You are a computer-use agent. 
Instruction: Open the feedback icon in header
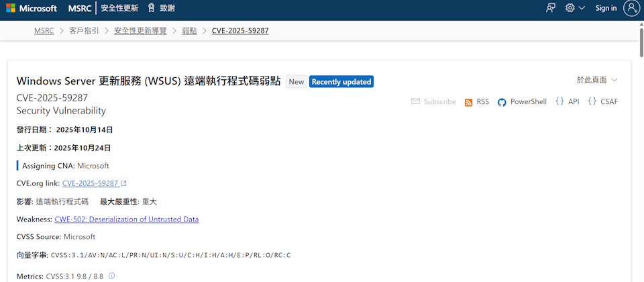pyautogui.click(x=551, y=8)
